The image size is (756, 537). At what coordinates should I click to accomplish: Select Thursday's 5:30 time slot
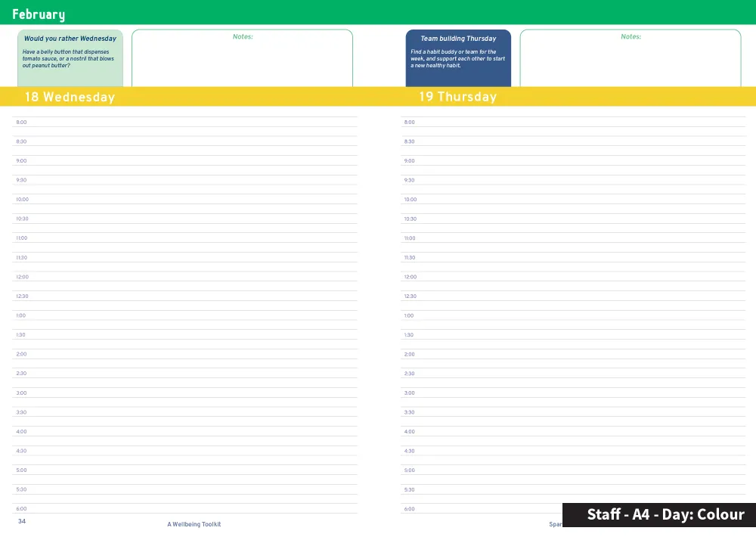[573, 490]
